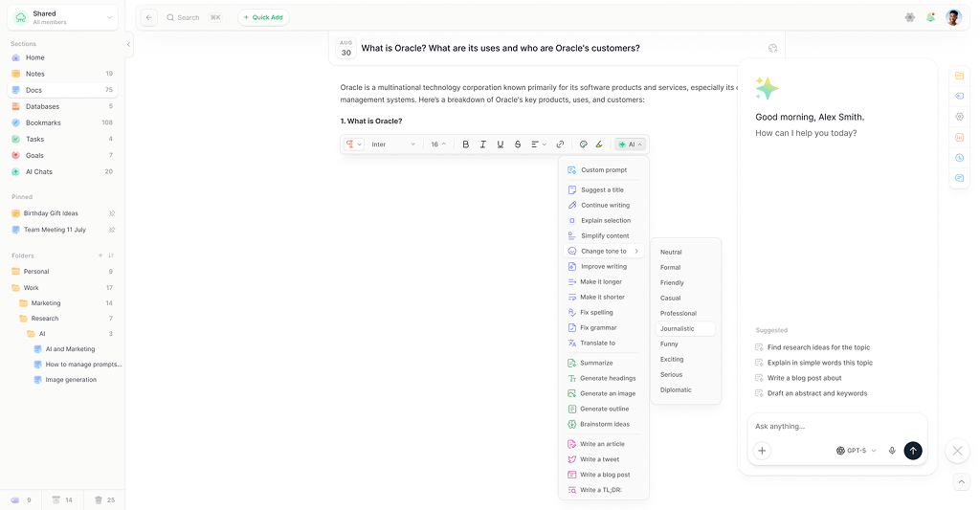The height and width of the screenshot is (510, 980).
Task: Click the Translate to icon
Action: click(x=572, y=344)
